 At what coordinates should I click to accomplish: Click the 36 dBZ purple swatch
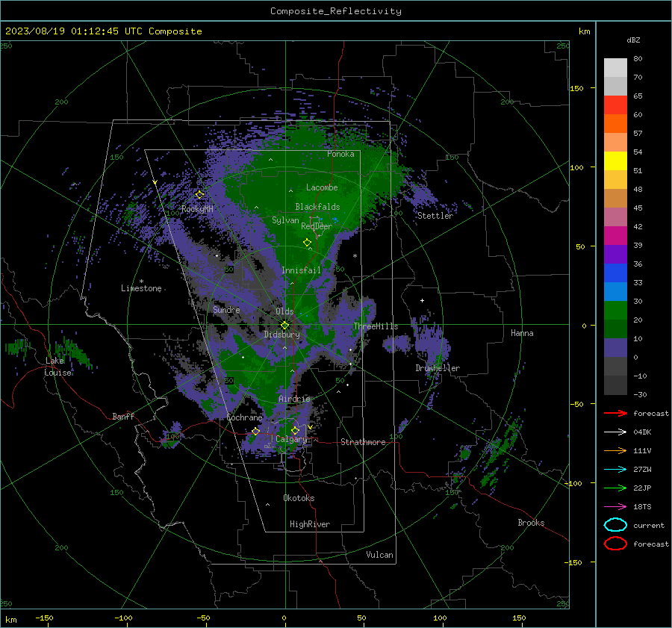[615, 254]
